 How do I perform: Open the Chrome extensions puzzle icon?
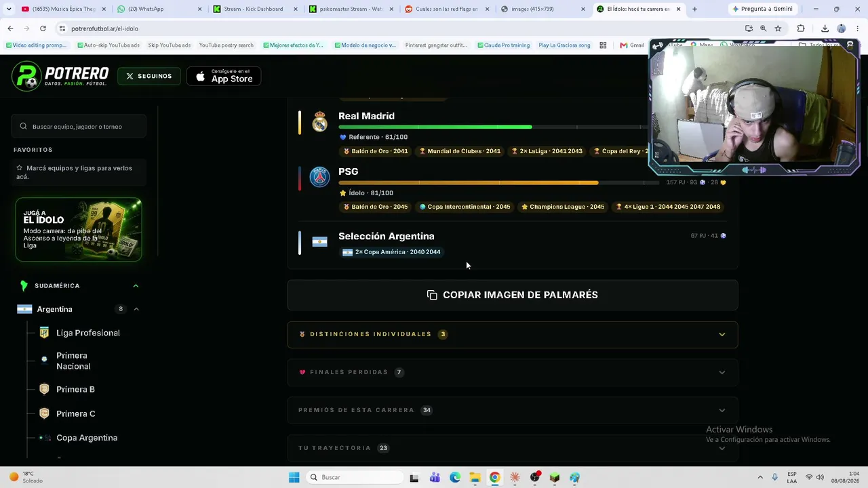click(x=801, y=28)
